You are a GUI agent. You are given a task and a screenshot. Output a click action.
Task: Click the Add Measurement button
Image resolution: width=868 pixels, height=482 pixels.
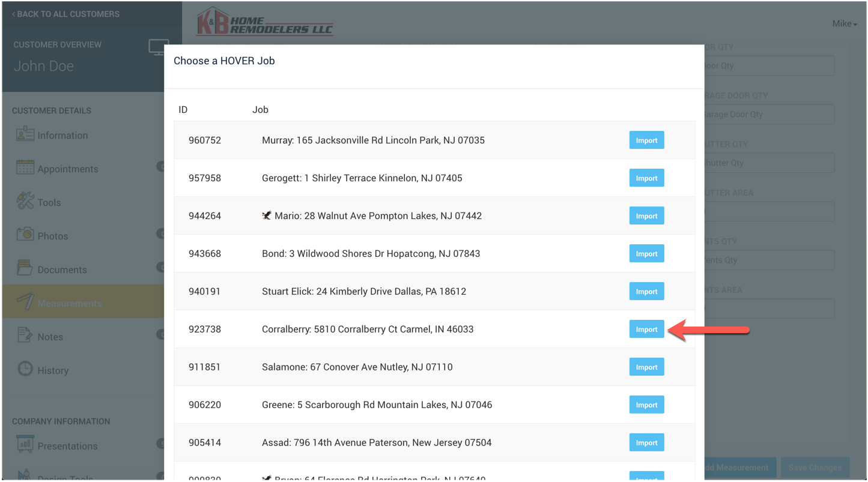[x=740, y=468]
